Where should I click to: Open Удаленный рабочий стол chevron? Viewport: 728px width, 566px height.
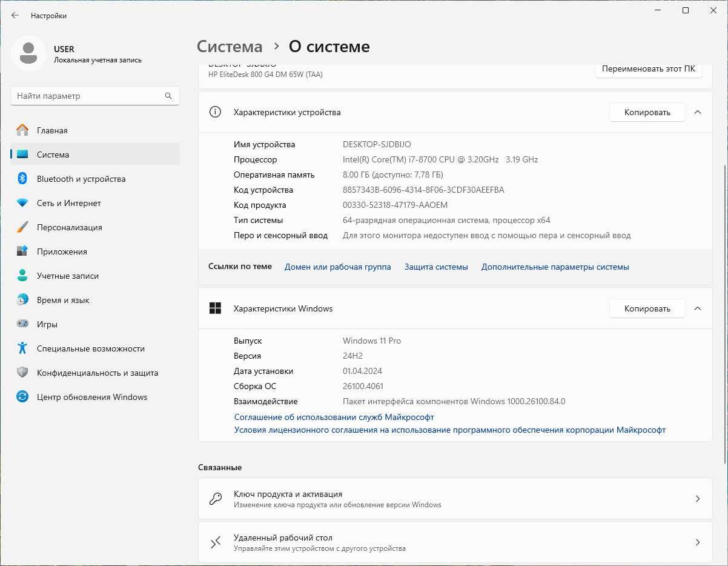point(698,542)
